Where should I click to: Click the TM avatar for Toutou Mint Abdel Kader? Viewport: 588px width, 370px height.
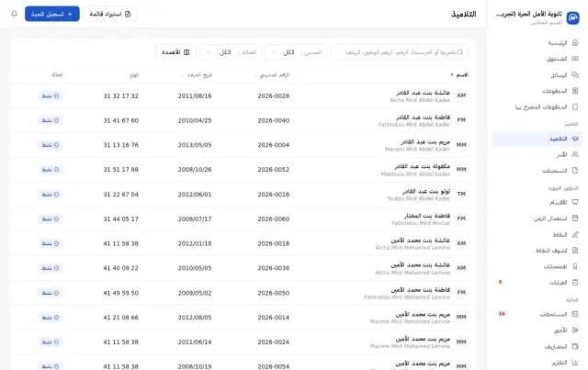tap(461, 195)
